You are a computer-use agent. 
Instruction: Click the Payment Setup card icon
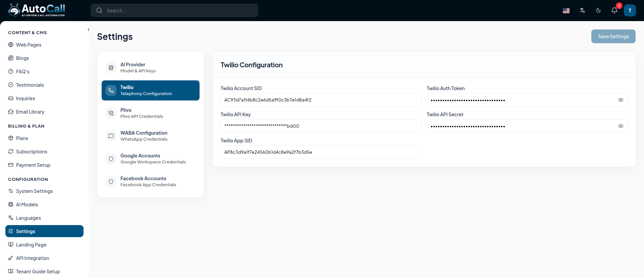pos(11,165)
